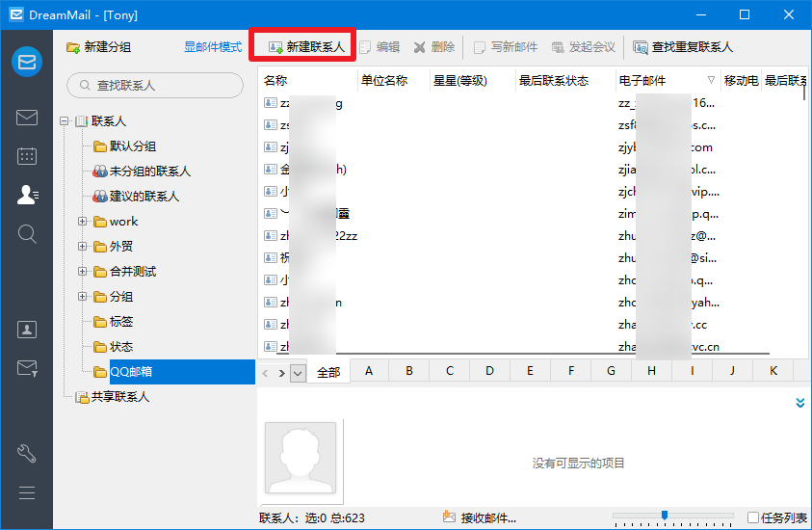Sort by 电子邮件 column header
This screenshot has width=812, height=530.
668,80
